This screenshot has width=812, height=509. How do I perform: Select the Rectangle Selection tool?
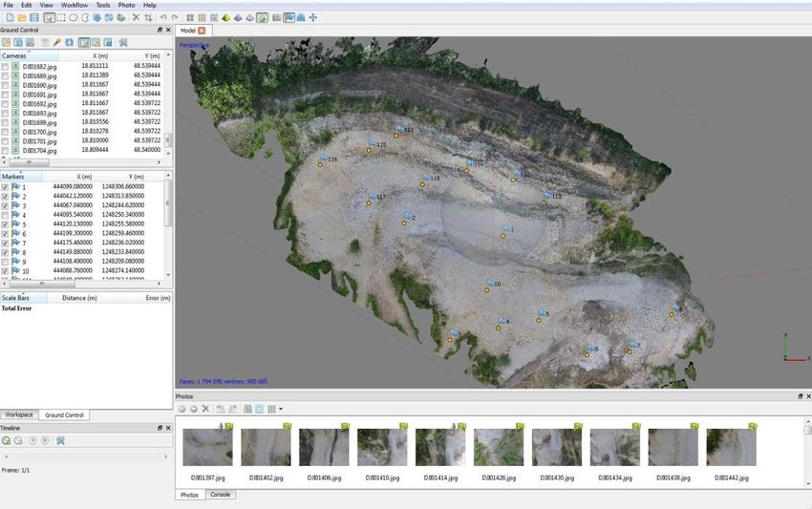(61, 17)
